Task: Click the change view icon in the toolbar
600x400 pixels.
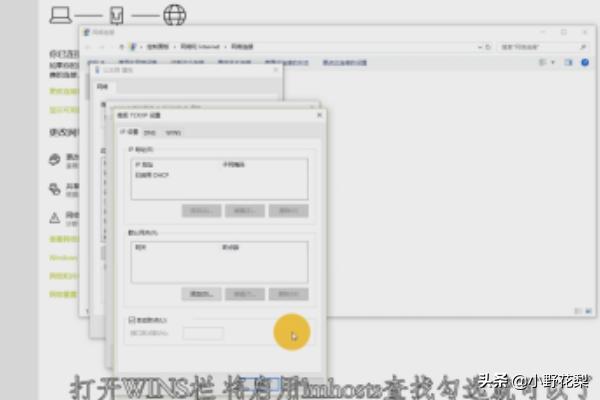Action: point(542,62)
